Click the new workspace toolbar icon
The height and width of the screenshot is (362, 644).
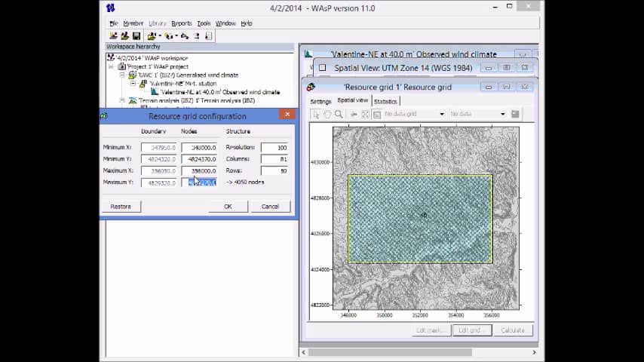click(x=113, y=36)
